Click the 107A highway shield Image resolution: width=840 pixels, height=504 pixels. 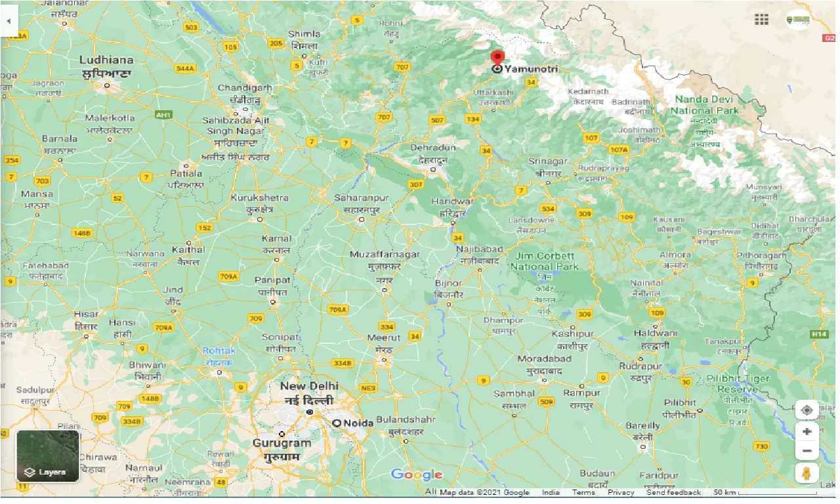click(x=618, y=150)
